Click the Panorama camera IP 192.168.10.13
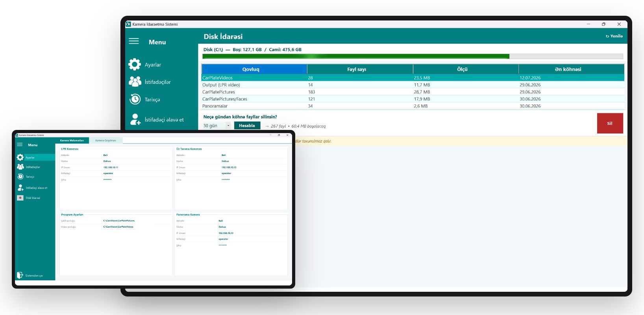Image resolution: width=644 pixels, height=315 pixels. coord(226,233)
